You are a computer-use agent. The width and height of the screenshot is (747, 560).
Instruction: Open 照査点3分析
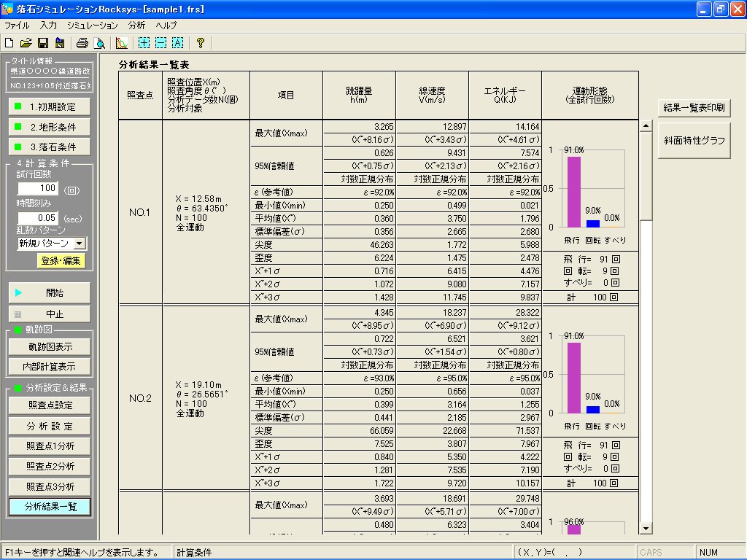coord(50,486)
